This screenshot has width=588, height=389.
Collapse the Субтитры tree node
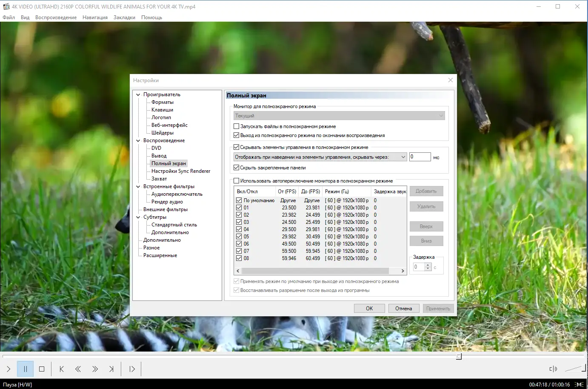(138, 217)
